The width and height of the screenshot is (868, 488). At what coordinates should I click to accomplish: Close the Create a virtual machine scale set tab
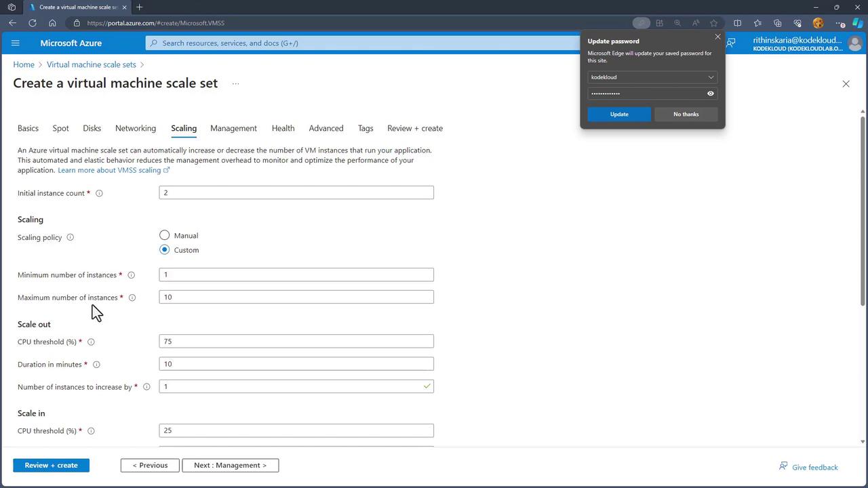124,7
